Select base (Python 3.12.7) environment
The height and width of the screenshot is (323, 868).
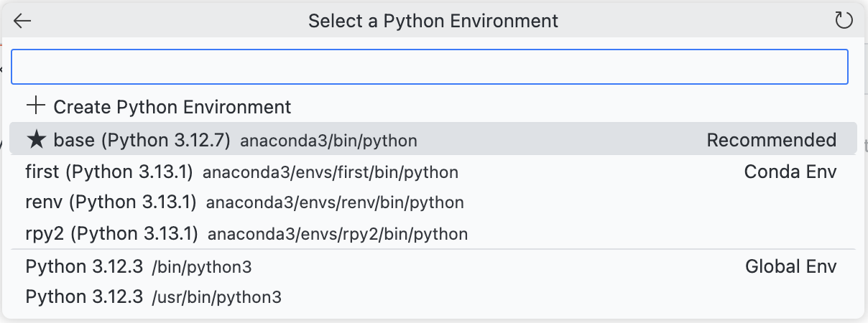(142, 140)
